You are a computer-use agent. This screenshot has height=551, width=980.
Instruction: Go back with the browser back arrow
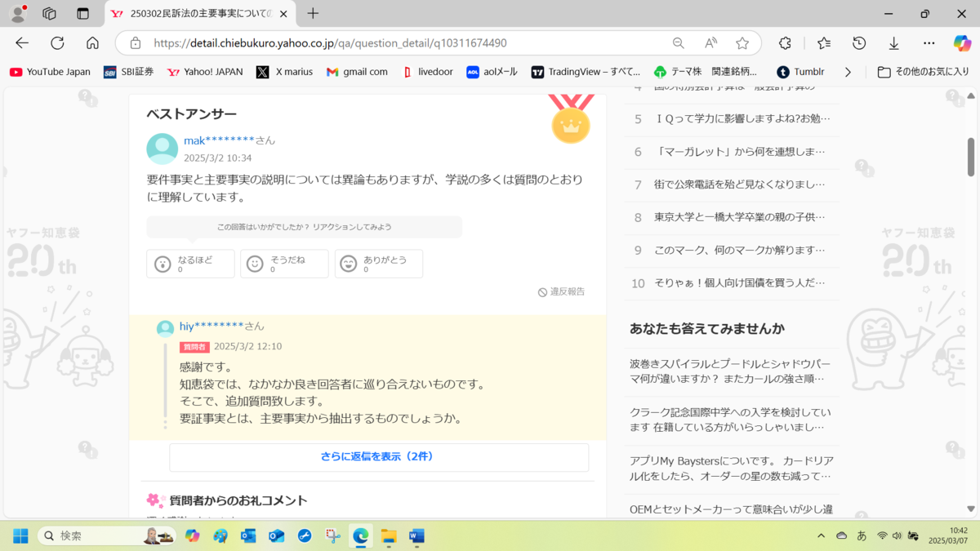pos(22,43)
